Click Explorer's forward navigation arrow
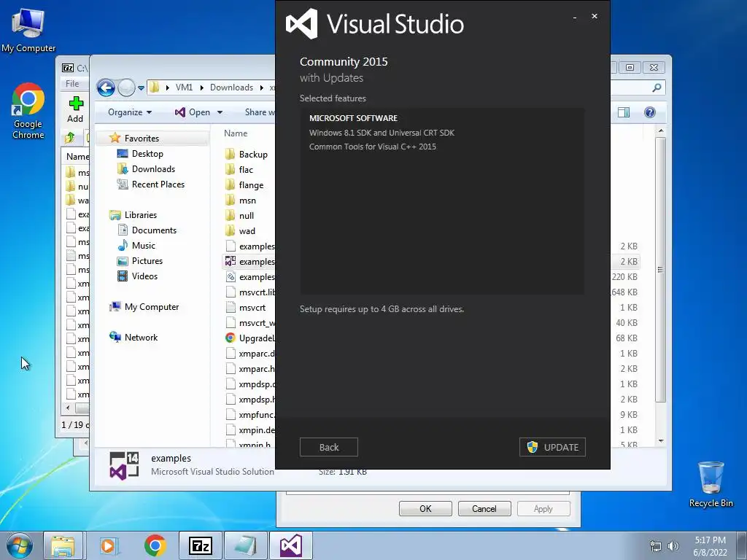The image size is (747, 560). (126, 87)
